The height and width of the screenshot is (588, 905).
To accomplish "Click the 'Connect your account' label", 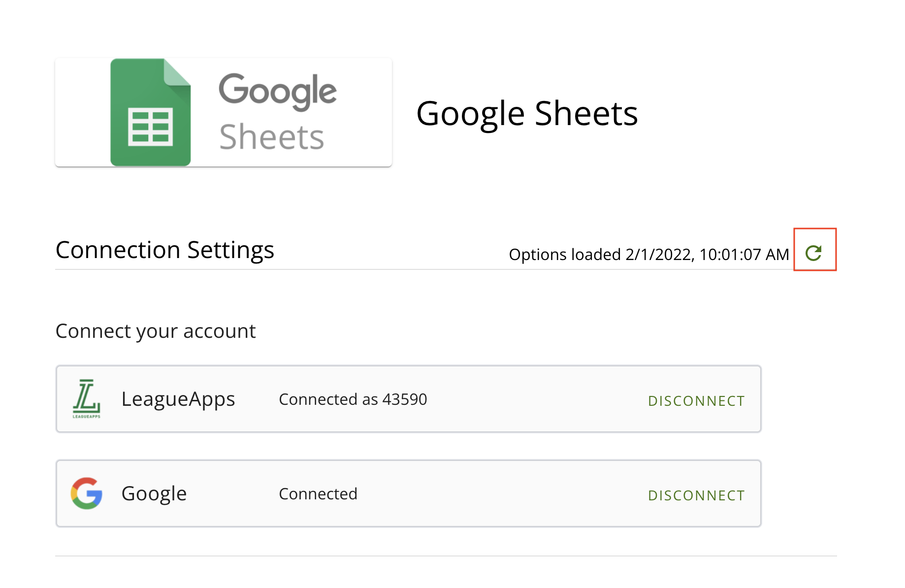I will [x=155, y=330].
